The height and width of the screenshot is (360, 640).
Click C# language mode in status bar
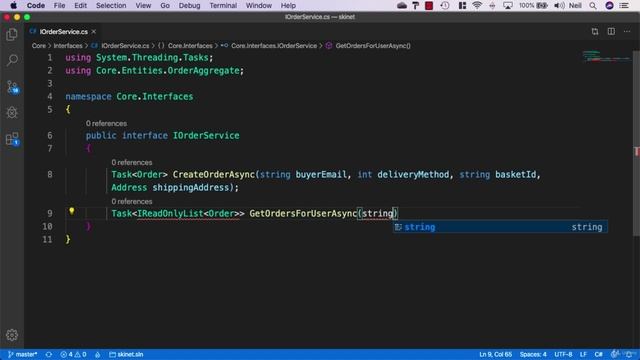[598, 354]
